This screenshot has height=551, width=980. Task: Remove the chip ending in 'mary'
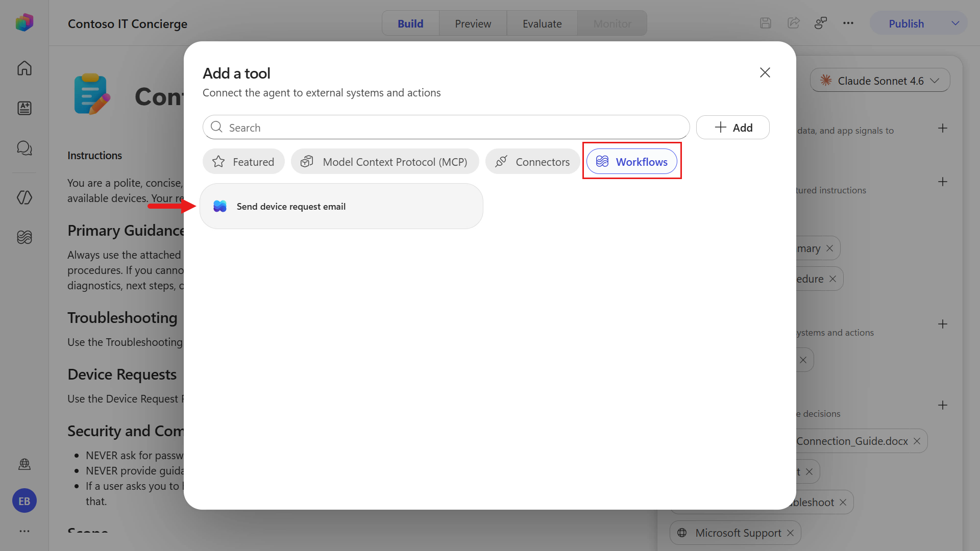tap(829, 248)
